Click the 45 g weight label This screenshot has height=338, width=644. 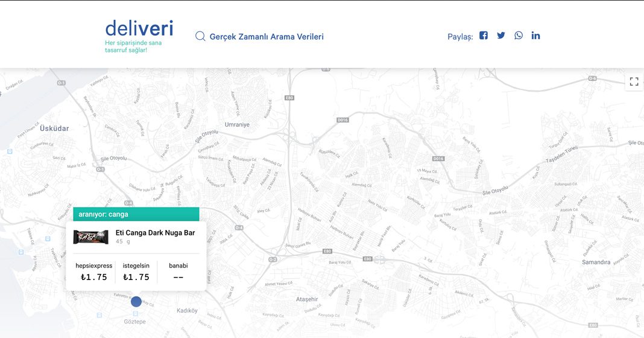pyautogui.click(x=123, y=241)
